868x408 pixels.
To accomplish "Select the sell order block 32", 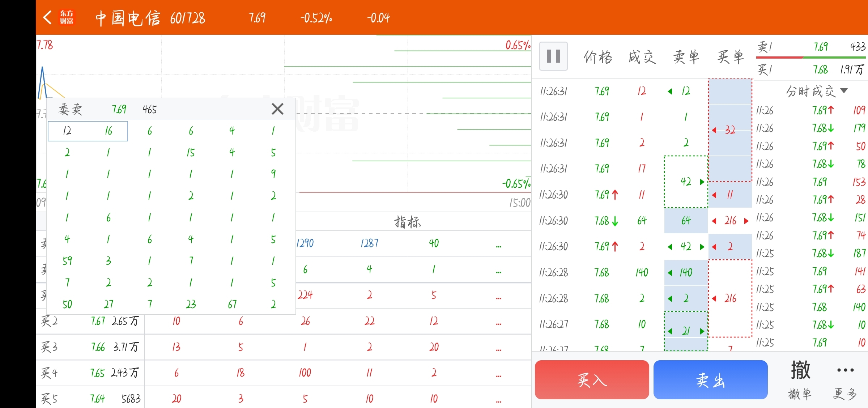I will coord(730,130).
